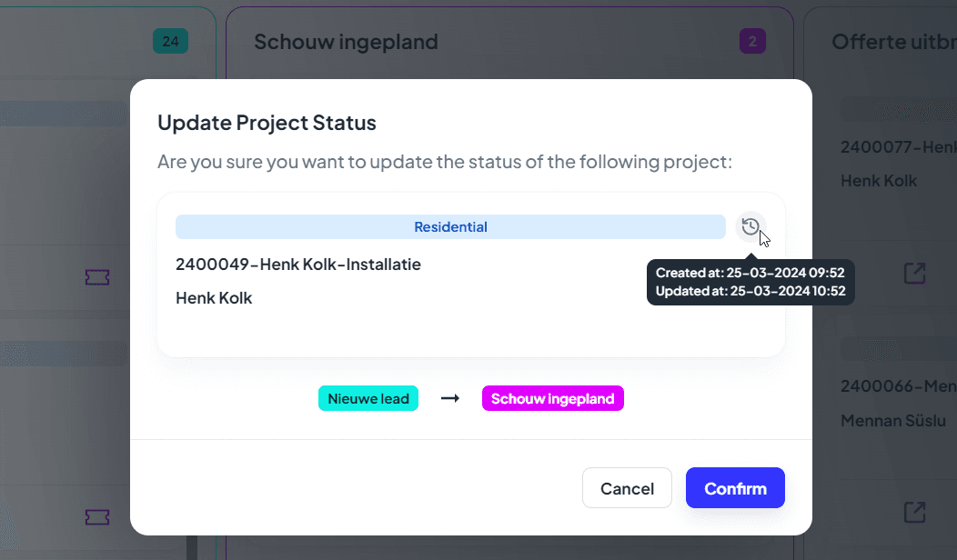Click the upper ticket icon in the left column
The height and width of the screenshot is (560, 957).
pyautogui.click(x=96, y=277)
